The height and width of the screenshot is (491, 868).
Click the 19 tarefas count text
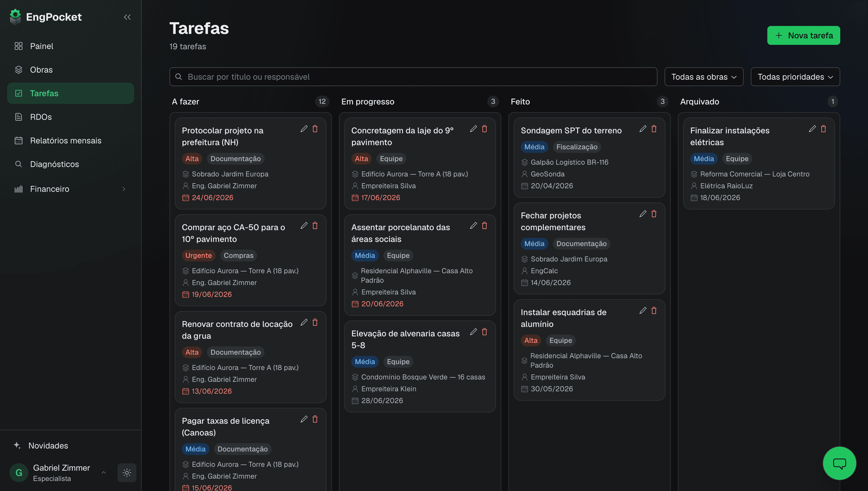[x=187, y=47]
